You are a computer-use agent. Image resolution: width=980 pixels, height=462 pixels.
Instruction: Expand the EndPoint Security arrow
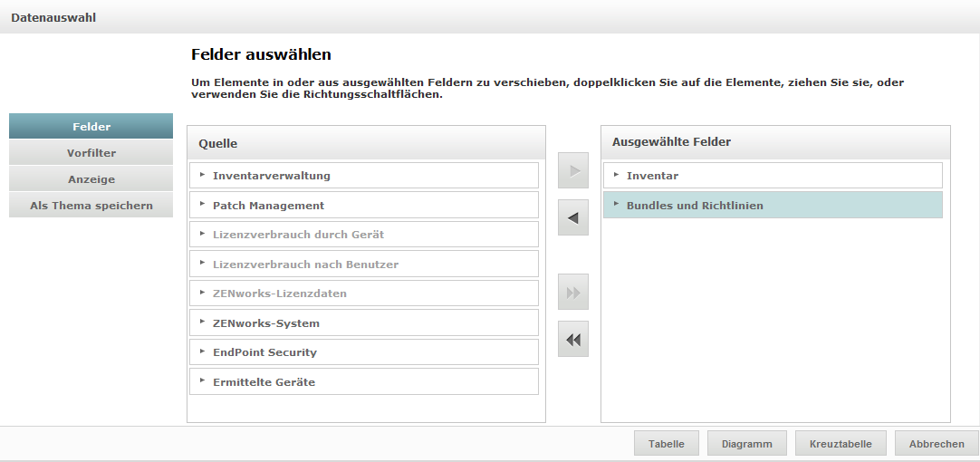click(x=203, y=351)
